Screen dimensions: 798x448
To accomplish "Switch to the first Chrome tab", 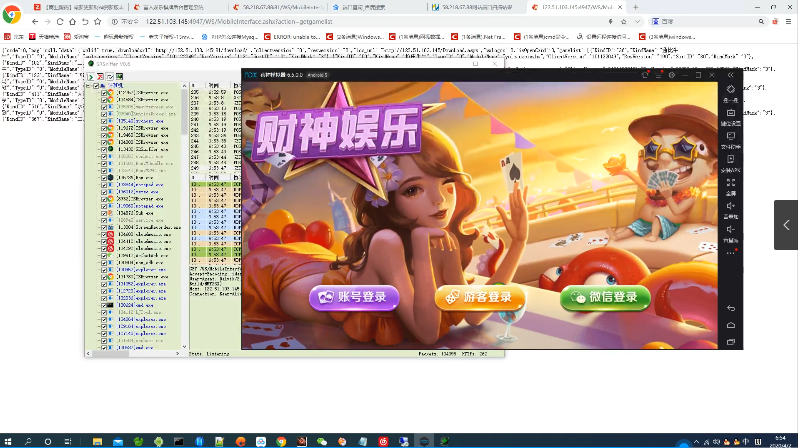I will coord(70,6).
